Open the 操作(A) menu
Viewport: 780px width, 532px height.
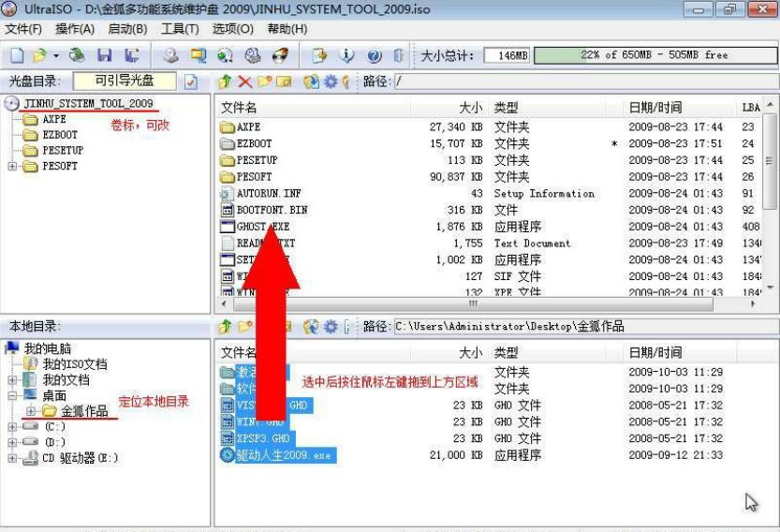pyautogui.click(x=75, y=29)
